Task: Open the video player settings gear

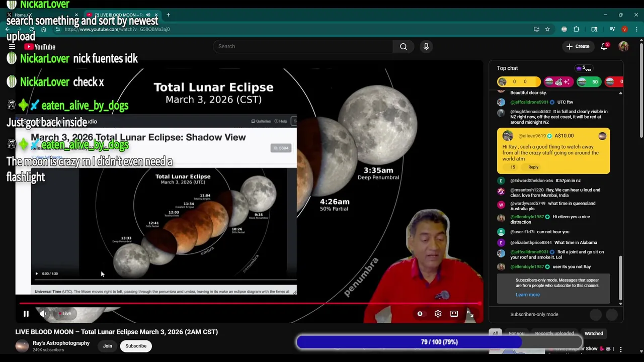Action: coord(438,314)
